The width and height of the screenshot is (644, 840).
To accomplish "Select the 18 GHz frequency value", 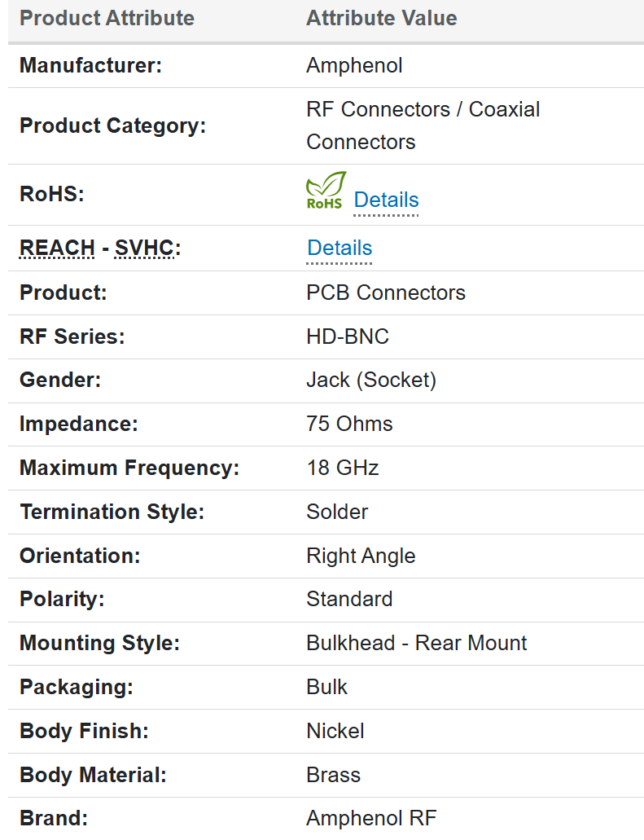I will [342, 468].
